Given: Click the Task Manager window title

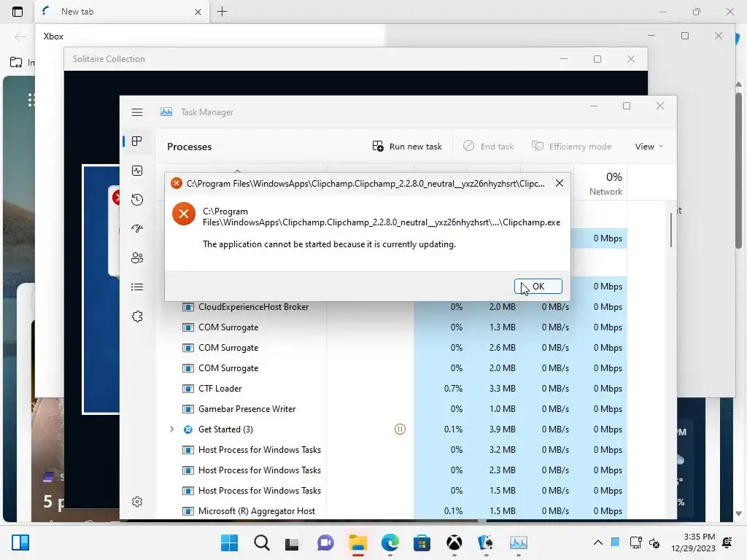Looking at the screenshot, I should point(206,112).
